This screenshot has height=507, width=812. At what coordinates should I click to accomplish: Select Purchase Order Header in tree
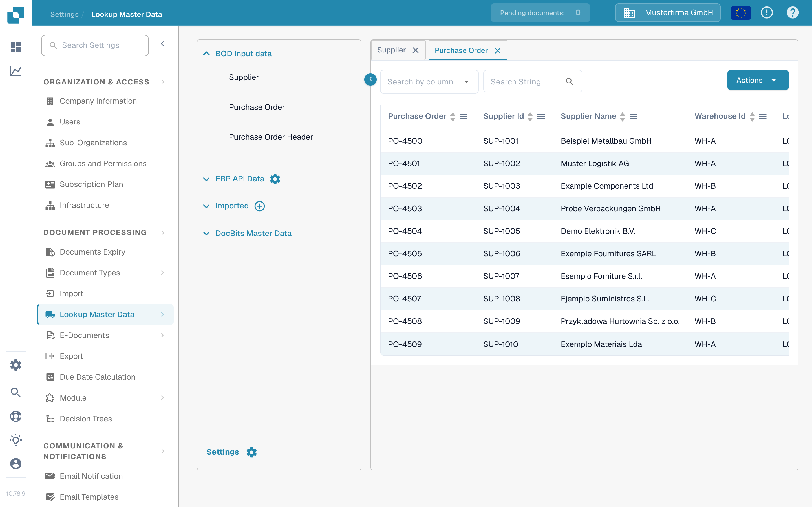[x=271, y=137]
